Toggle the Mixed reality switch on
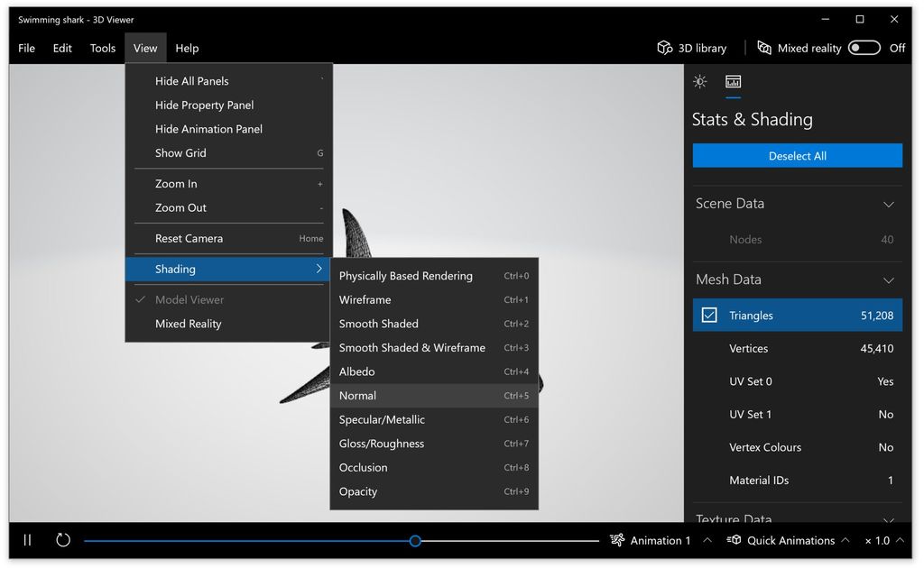The width and height of the screenshot is (924, 568). [864, 48]
